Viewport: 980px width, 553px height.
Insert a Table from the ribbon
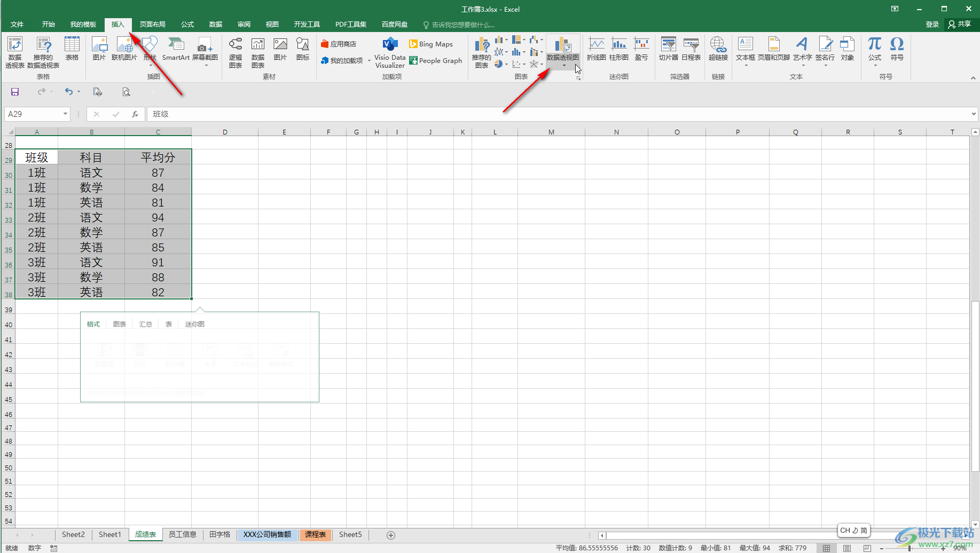[72, 49]
